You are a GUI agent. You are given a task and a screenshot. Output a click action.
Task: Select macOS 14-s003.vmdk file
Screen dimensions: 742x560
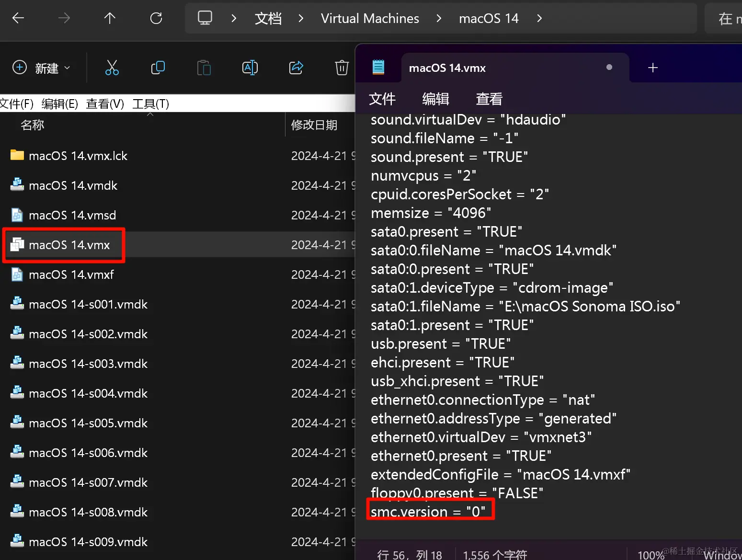(88, 364)
